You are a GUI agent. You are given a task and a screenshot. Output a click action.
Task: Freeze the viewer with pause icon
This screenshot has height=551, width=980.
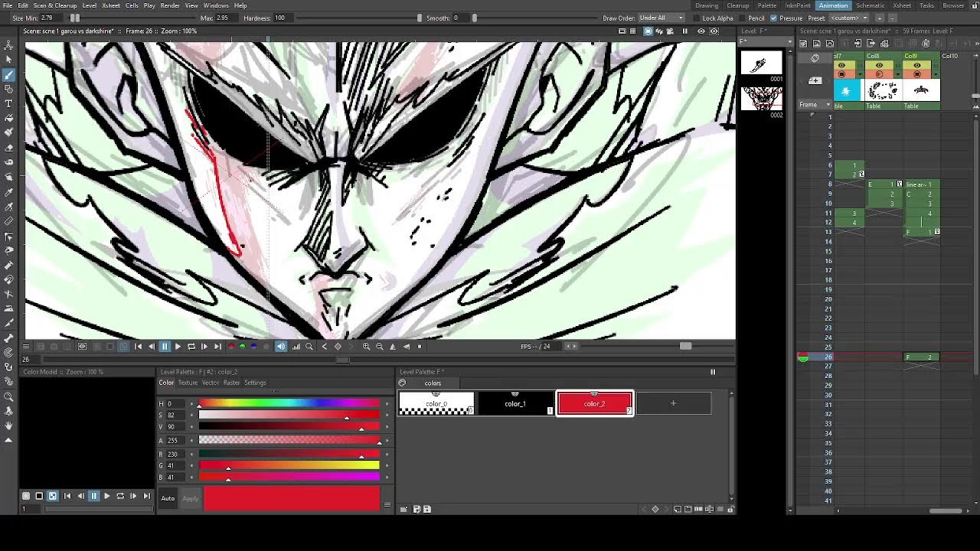(684, 31)
